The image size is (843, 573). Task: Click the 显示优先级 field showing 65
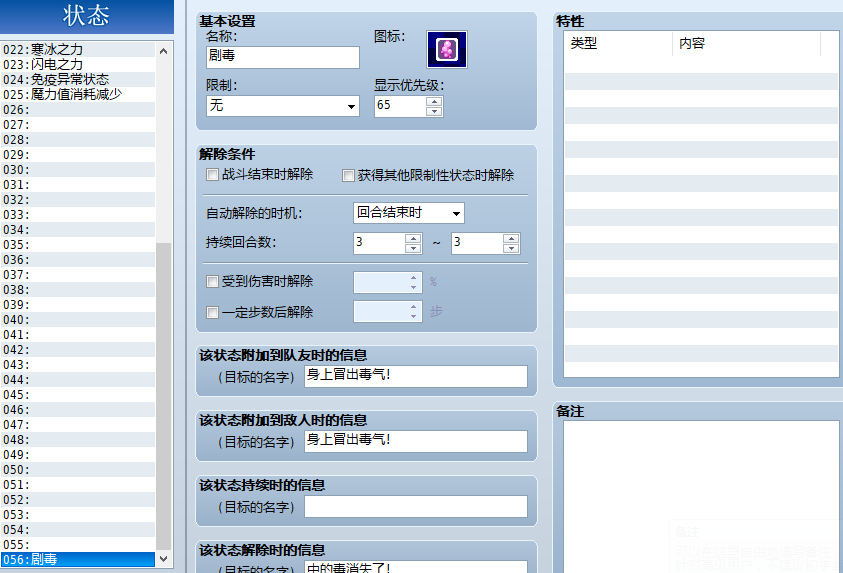[x=401, y=106]
